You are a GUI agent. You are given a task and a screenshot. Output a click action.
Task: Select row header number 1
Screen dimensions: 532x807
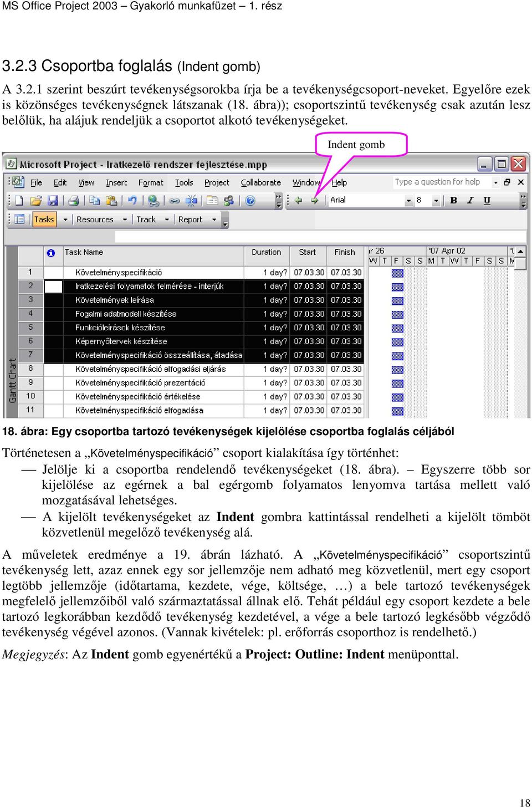click(x=30, y=272)
